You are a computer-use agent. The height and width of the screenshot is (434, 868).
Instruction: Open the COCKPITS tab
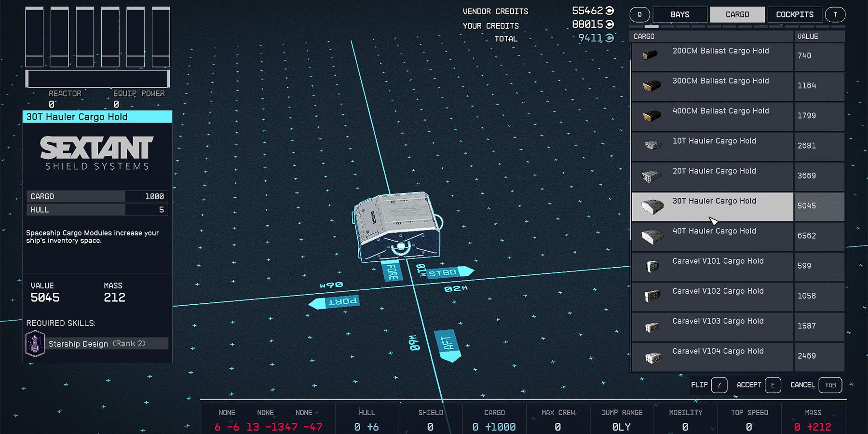tap(794, 14)
